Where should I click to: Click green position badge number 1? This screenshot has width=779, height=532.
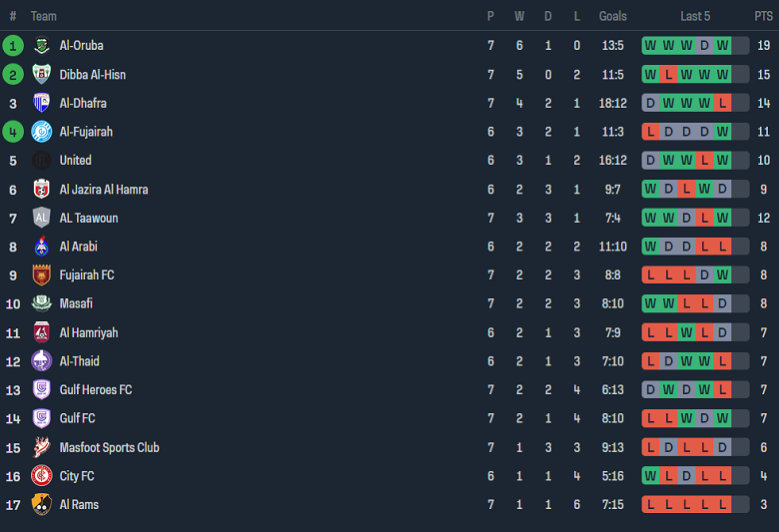tap(13, 46)
